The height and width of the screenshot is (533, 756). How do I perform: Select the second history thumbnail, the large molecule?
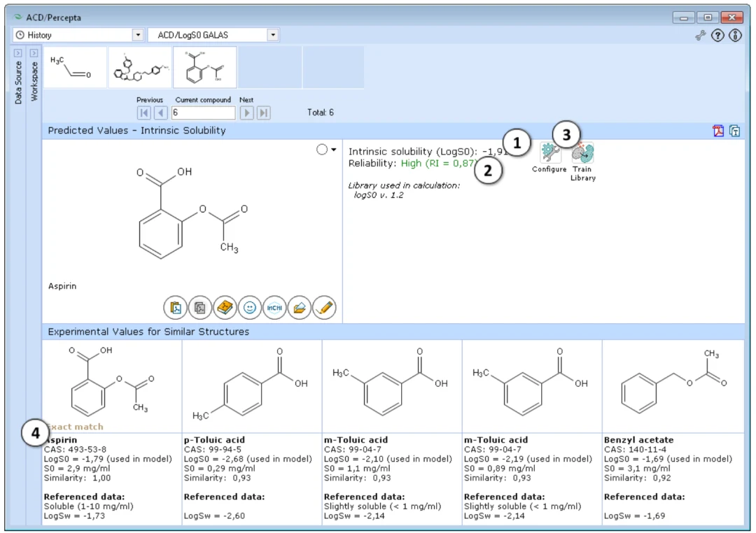point(140,67)
